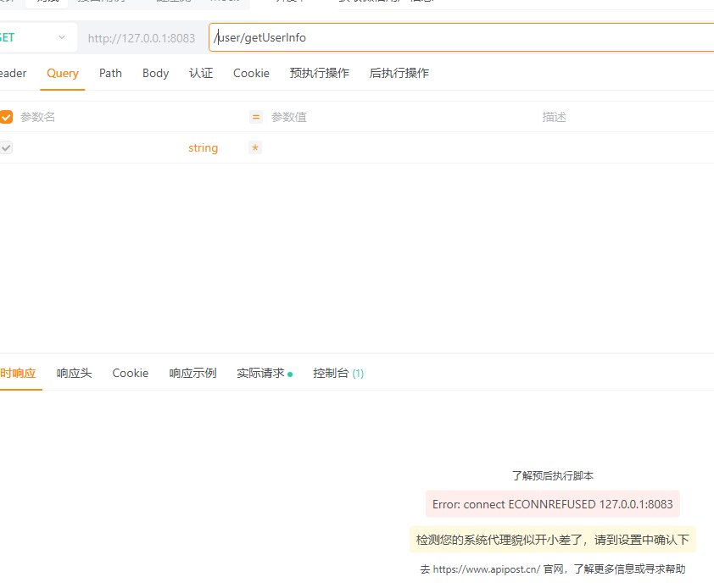
Task: Open the 响应示例 tab
Action: [x=192, y=373]
